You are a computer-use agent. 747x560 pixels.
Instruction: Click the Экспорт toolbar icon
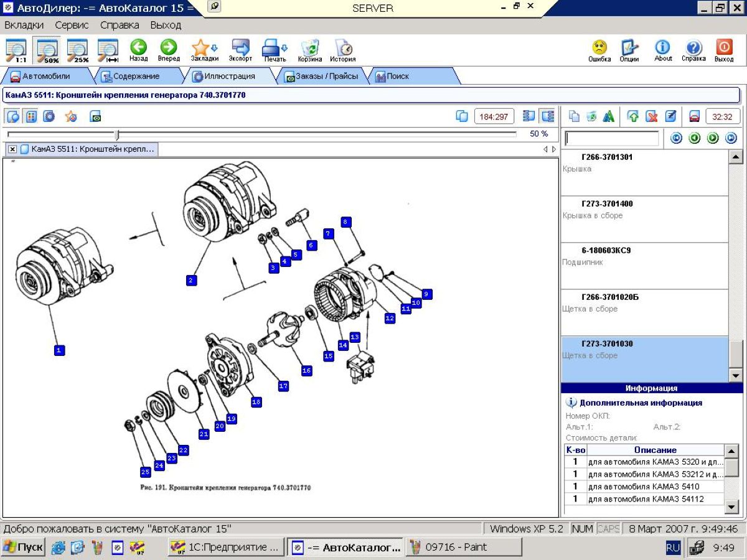[x=240, y=50]
